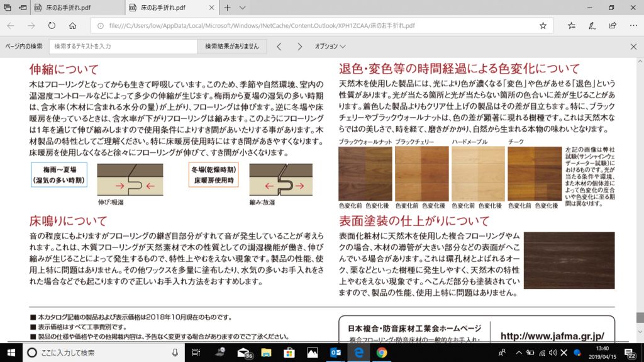This screenshot has width=644, height=362.
Task: Refresh the page
Action: pyautogui.click(x=52, y=26)
